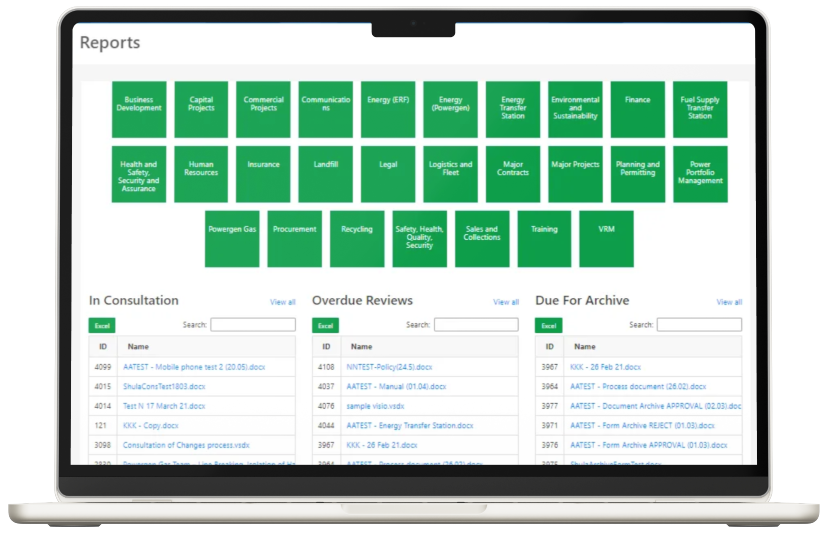Viewport: 826px width, 542px height.
Task: Click the Due For Archive search box
Action: 699,325
